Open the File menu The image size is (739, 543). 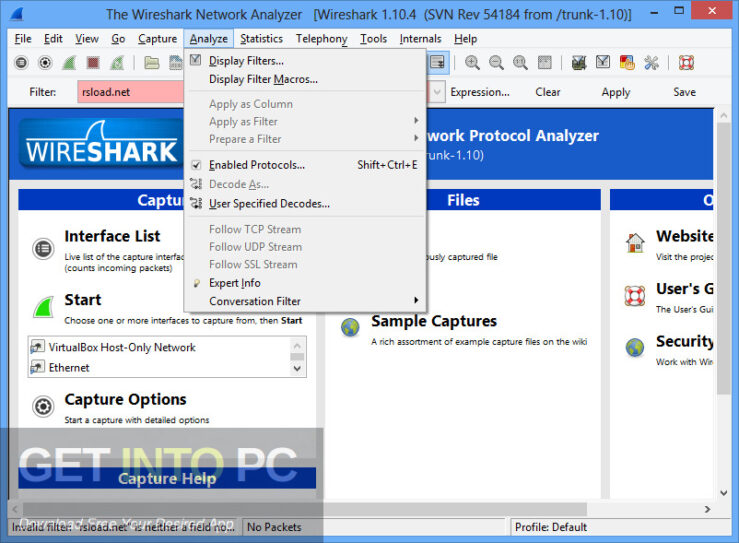tap(23, 39)
